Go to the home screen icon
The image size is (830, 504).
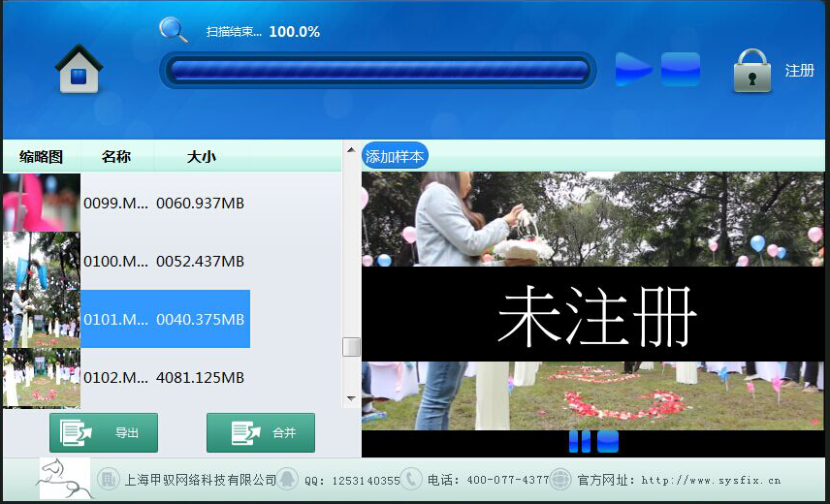click(x=79, y=69)
